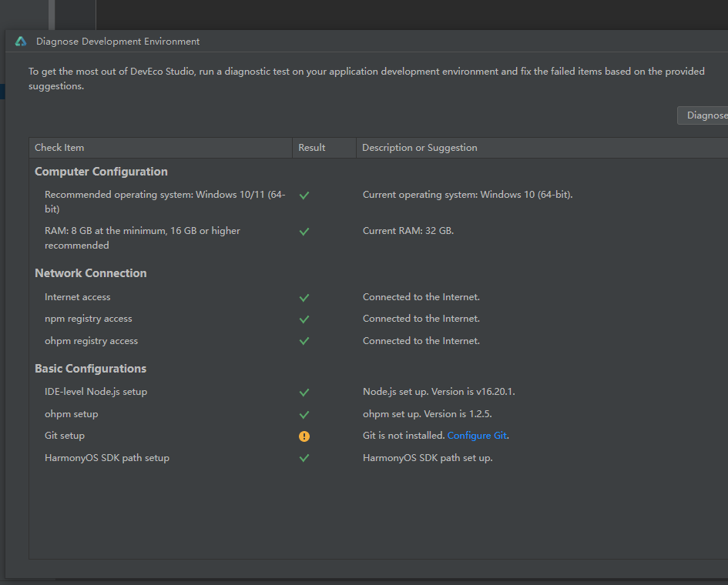Select the IDE-level Node.js setup row label
This screenshot has height=585, width=728.
pyautogui.click(x=96, y=392)
